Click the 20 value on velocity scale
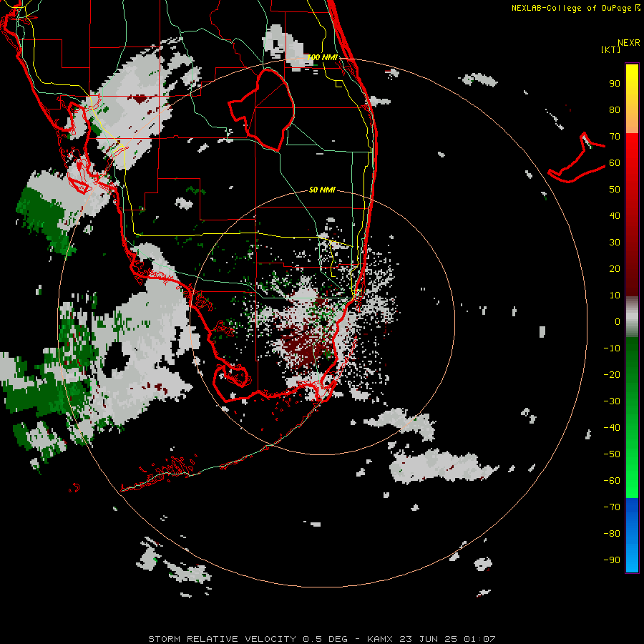The height and width of the screenshot is (644, 644). pyautogui.click(x=615, y=269)
